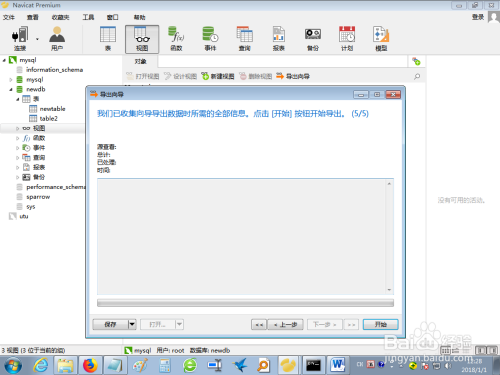Viewport: 500px width, 375px height.
Task: Click 新建视图 in the object toolbar
Action: (218, 76)
